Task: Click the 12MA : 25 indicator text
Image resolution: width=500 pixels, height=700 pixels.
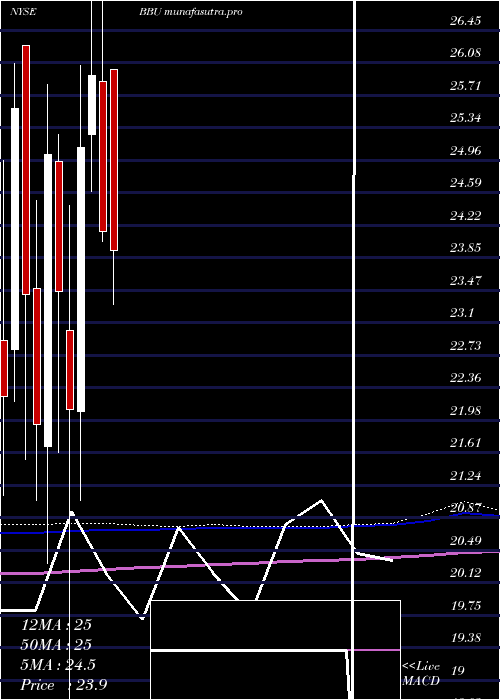Action: point(56,625)
